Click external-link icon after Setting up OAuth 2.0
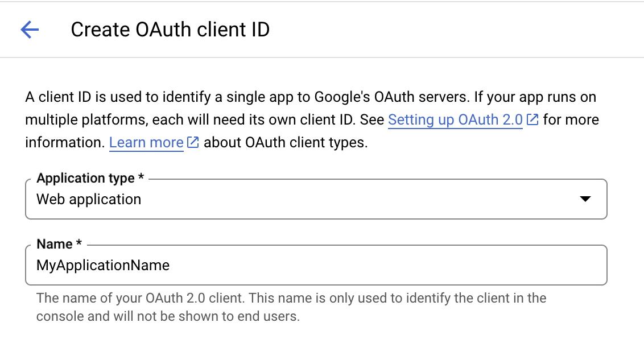This screenshot has height=339, width=644. click(532, 120)
